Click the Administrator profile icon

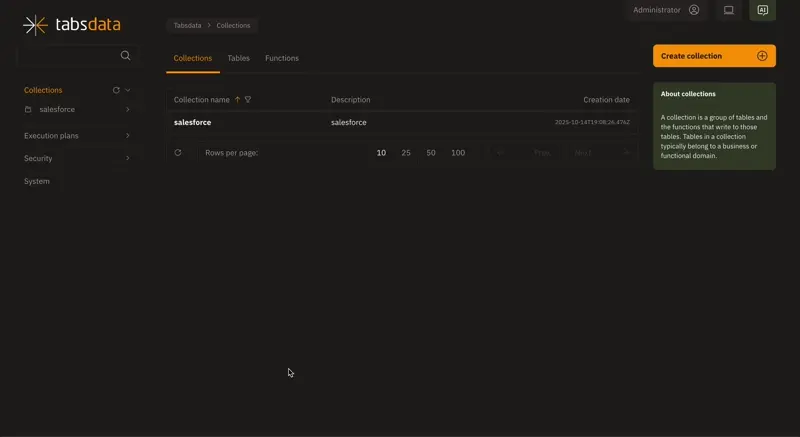point(694,10)
